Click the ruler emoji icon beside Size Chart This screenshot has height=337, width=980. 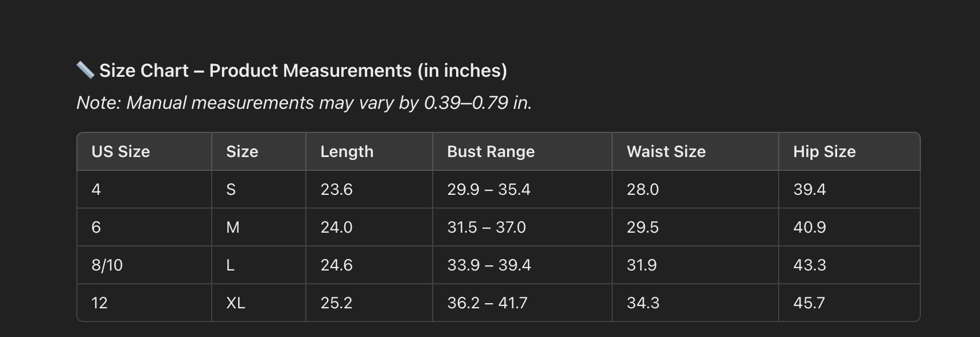point(85,70)
